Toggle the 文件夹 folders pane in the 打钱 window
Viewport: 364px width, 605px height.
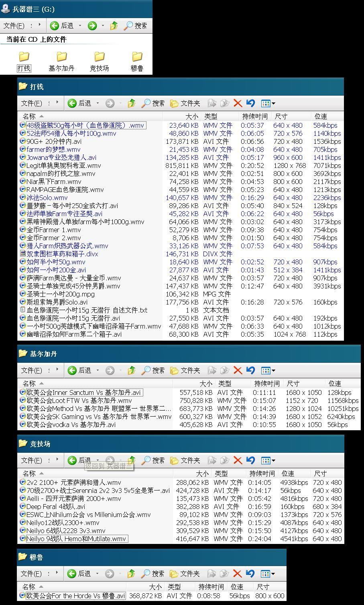[x=185, y=103]
